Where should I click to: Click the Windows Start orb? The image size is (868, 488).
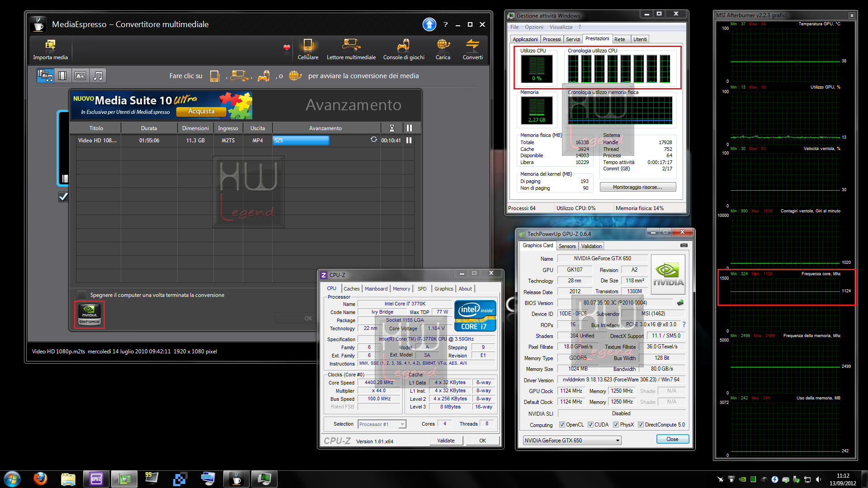point(12,479)
